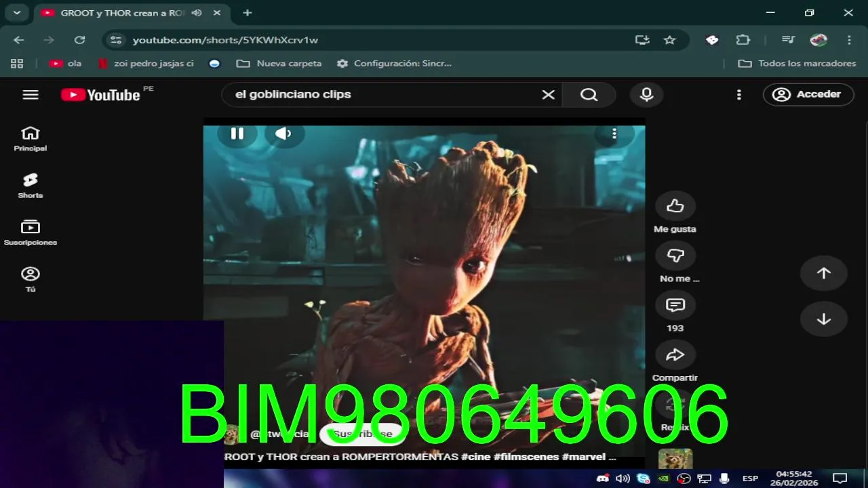Open the media controls toolbar icon
Screen dimensions: 868x488
[x=788, y=40]
